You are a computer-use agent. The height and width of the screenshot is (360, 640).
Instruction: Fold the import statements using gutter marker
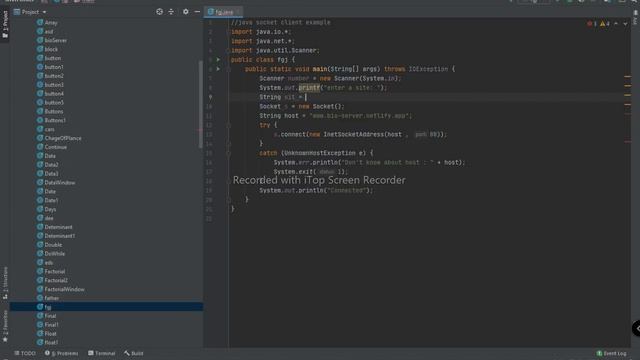coord(229,32)
